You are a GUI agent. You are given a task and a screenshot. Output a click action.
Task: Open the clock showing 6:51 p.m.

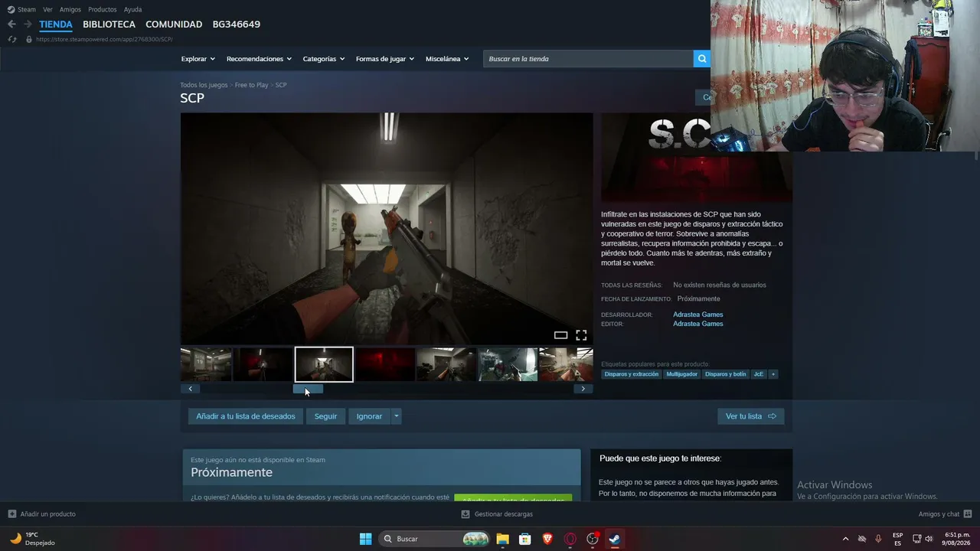(x=956, y=539)
